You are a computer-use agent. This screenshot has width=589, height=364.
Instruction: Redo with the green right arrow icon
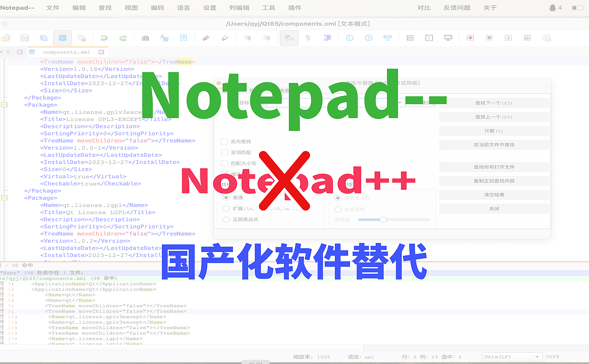click(x=123, y=38)
